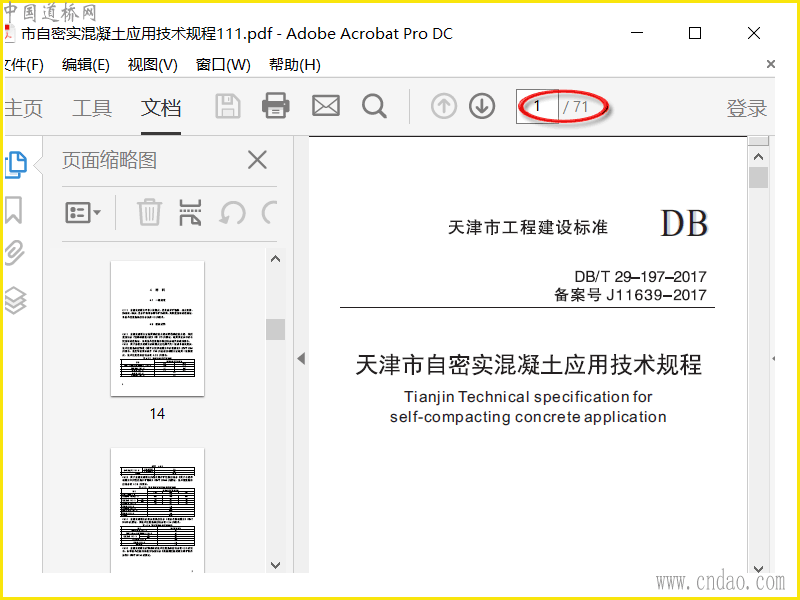
Task: Close the document with small X
Action: point(770,64)
